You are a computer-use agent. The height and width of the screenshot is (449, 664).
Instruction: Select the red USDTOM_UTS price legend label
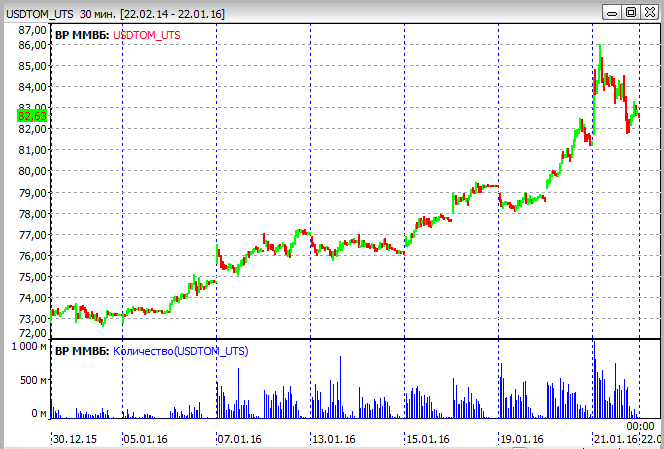point(148,35)
